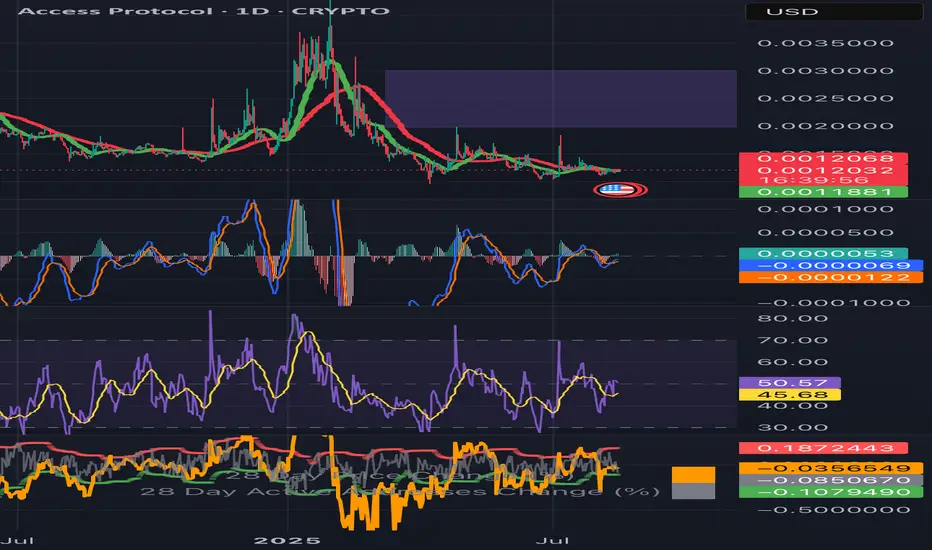Screen dimensions: 932x550
Task: Click the purple 50.57 RSI value label
Action: (789, 383)
